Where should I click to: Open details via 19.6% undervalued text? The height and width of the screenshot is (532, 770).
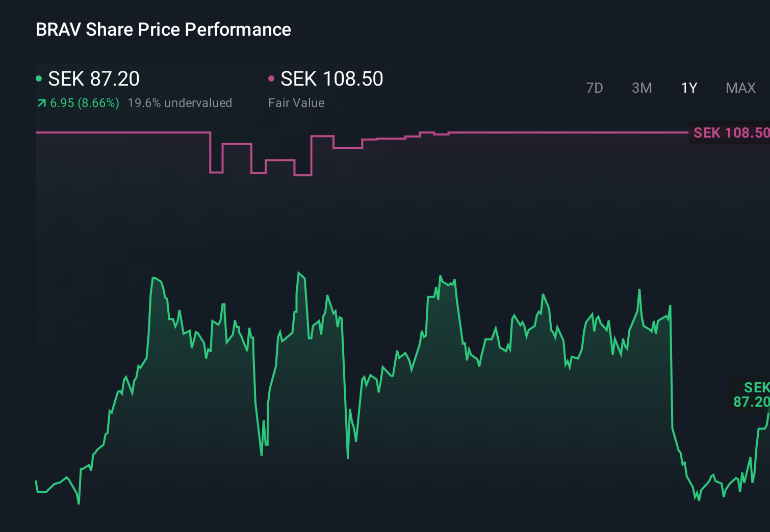click(181, 102)
